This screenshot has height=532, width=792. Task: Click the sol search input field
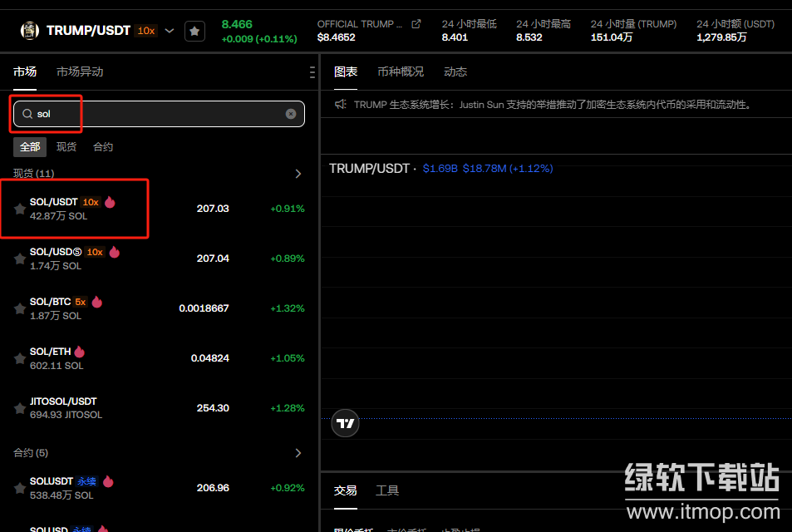(x=158, y=114)
